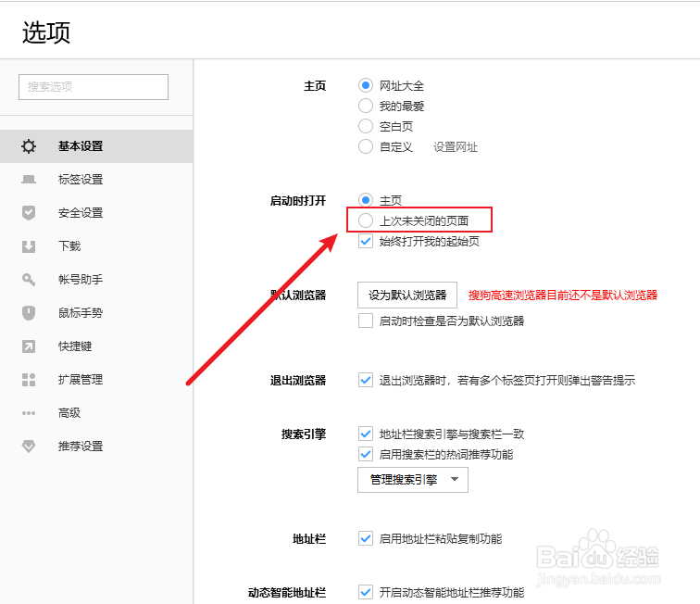Toggle 始终打开我的起始页 checkbox

pos(366,241)
